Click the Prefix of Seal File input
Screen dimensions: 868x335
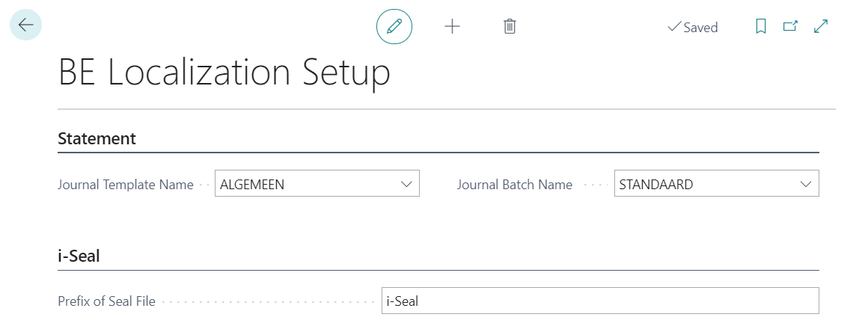click(x=599, y=301)
